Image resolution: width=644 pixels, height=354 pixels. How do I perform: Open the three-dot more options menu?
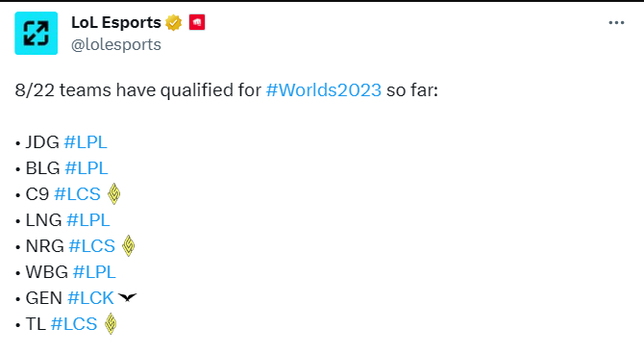click(x=616, y=23)
